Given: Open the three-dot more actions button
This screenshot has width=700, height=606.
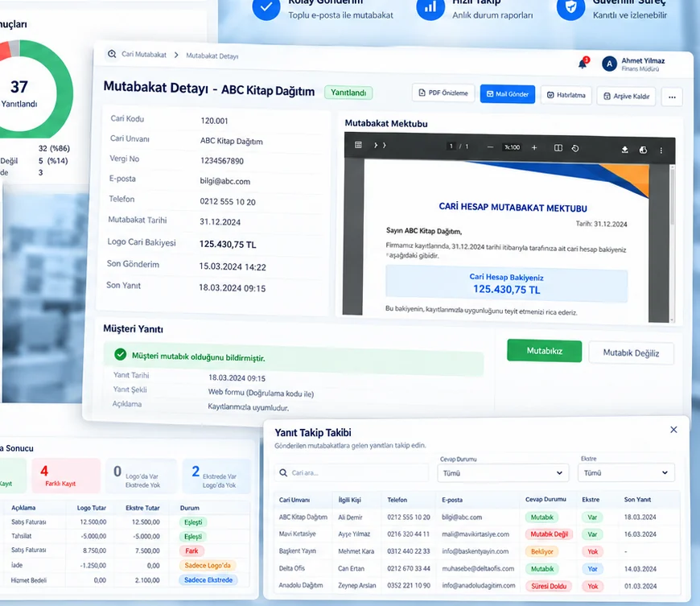Looking at the screenshot, I should point(672,97).
